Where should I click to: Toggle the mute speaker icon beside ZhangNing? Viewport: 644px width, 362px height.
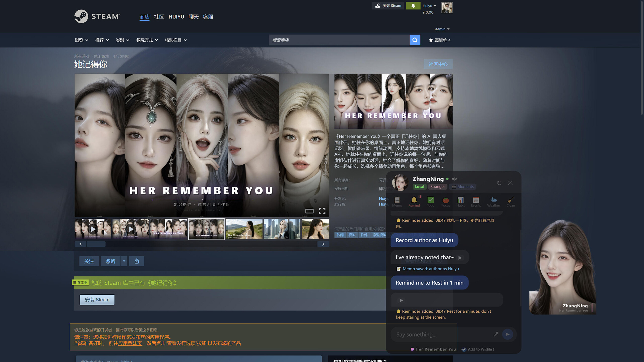(454, 179)
